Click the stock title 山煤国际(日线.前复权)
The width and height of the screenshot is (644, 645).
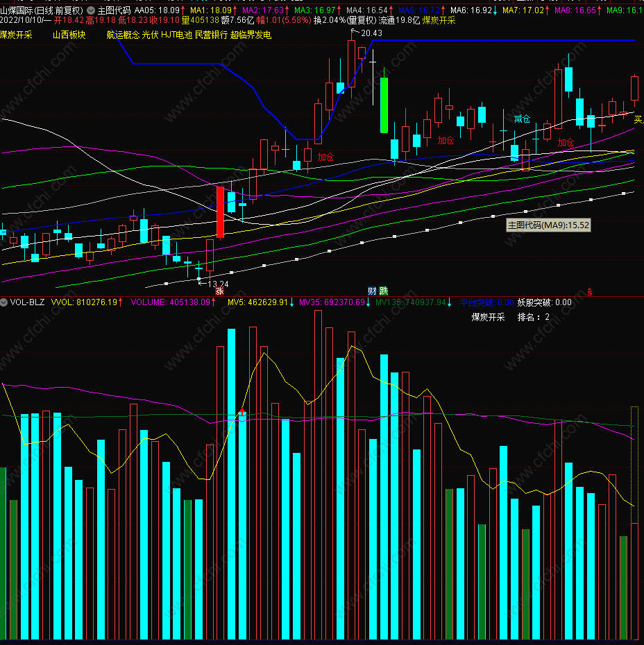[42, 10]
